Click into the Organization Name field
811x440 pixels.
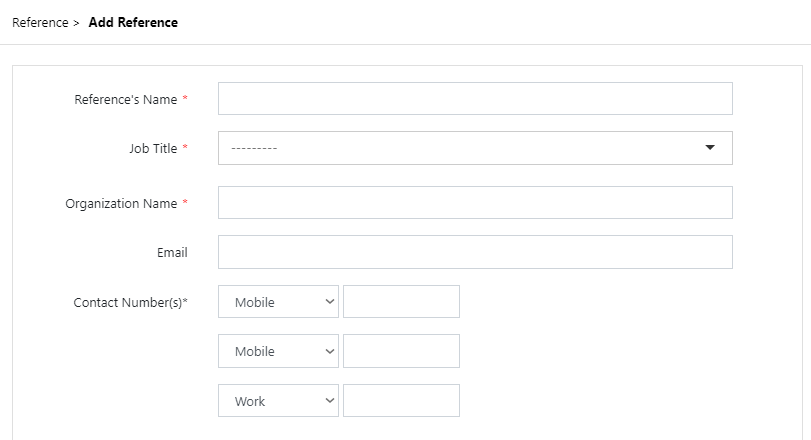[475, 203]
